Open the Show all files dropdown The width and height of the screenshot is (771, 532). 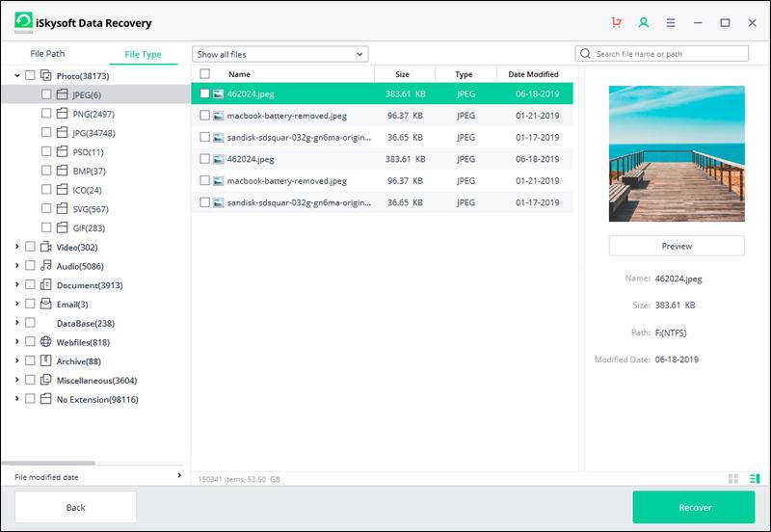point(279,54)
